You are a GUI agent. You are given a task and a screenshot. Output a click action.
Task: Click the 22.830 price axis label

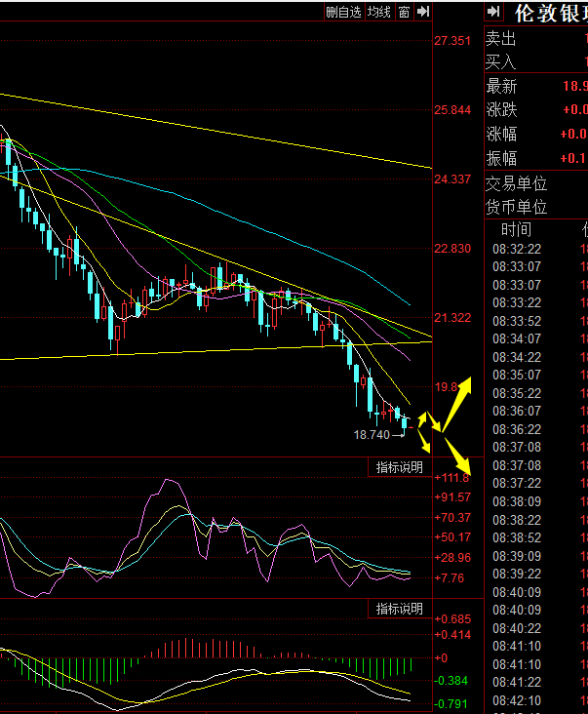pos(452,249)
